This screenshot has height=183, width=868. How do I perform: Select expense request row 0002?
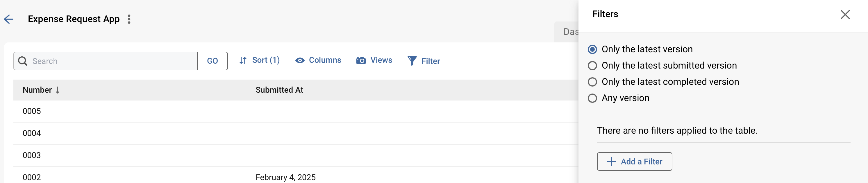click(x=32, y=177)
